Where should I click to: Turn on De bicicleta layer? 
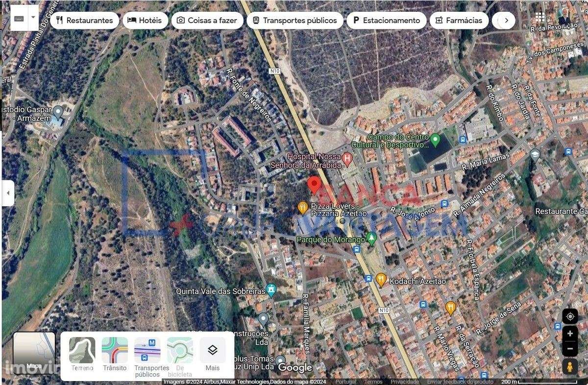click(x=180, y=357)
